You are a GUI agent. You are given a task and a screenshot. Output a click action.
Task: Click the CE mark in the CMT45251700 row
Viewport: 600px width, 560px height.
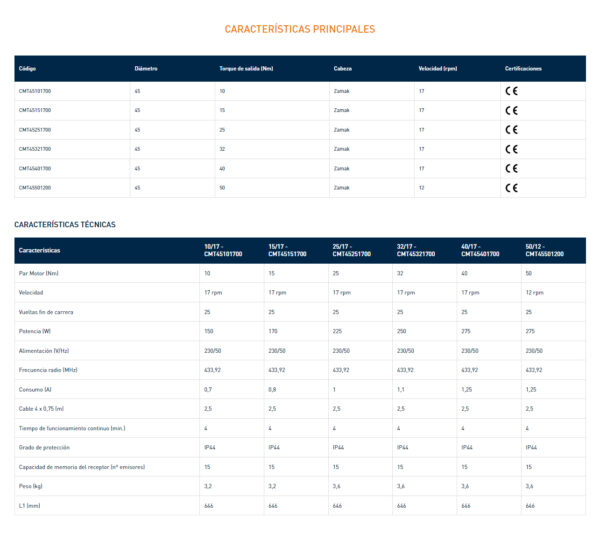click(x=511, y=130)
